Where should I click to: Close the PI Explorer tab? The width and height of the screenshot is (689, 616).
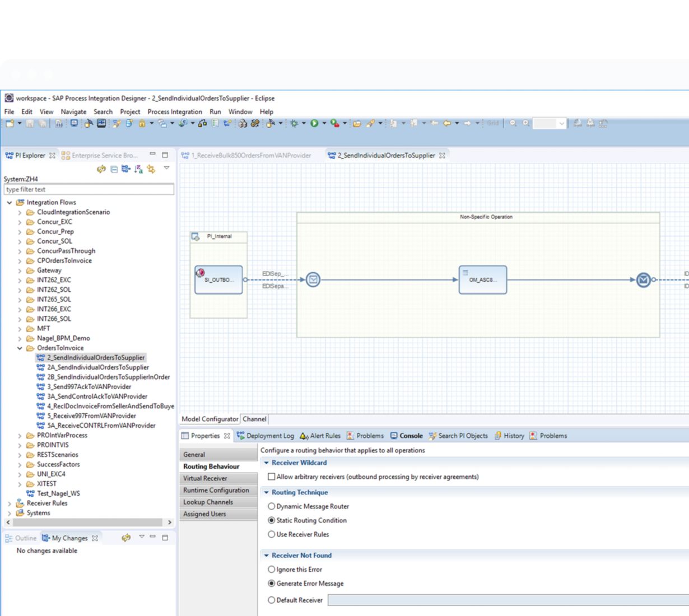click(53, 156)
